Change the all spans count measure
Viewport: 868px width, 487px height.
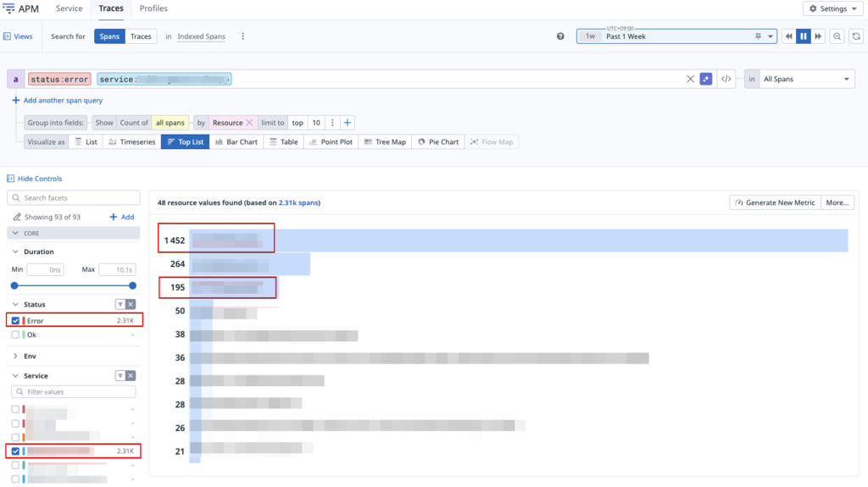click(x=170, y=123)
